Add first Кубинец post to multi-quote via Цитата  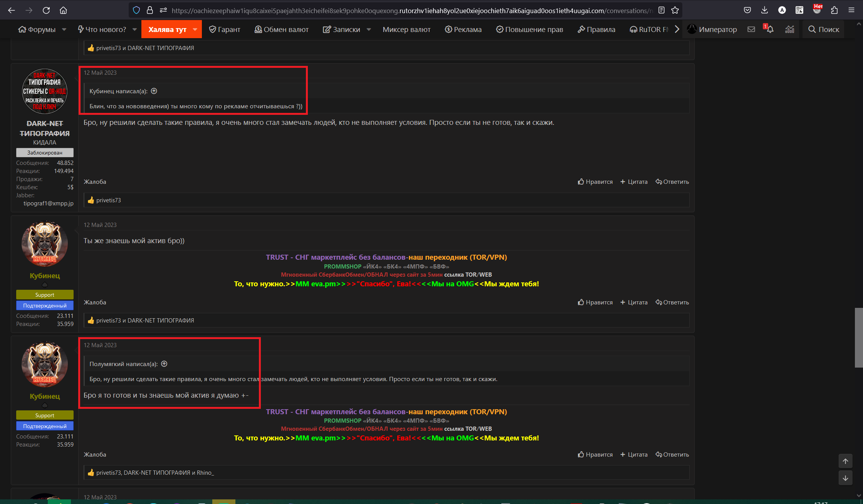(x=634, y=302)
